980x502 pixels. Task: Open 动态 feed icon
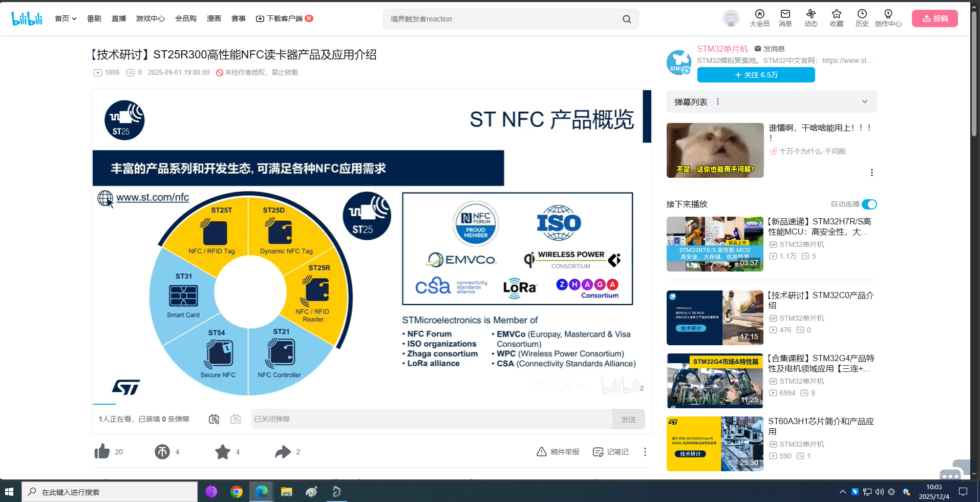tap(811, 18)
